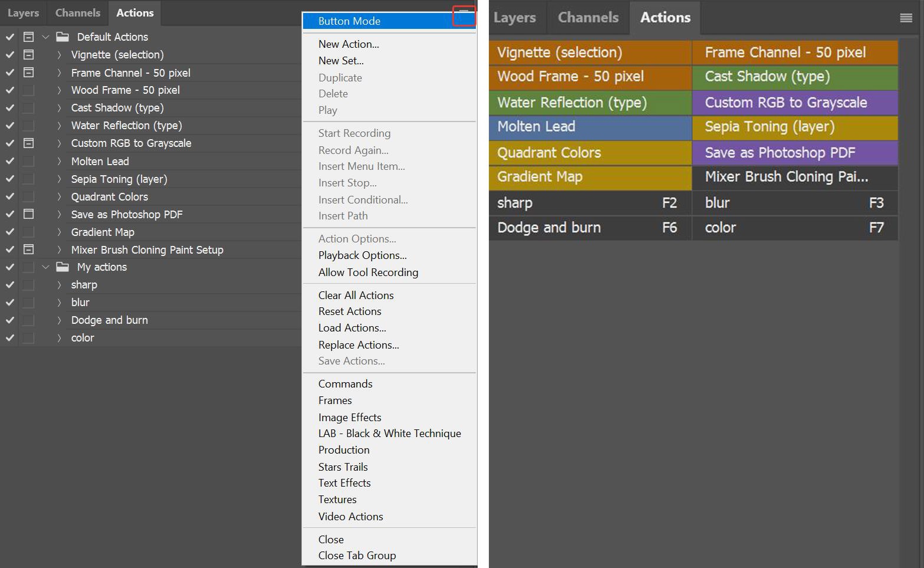Choose Load Actions... in the menu
Screen dimensions: 924x568
pos(352,328)
